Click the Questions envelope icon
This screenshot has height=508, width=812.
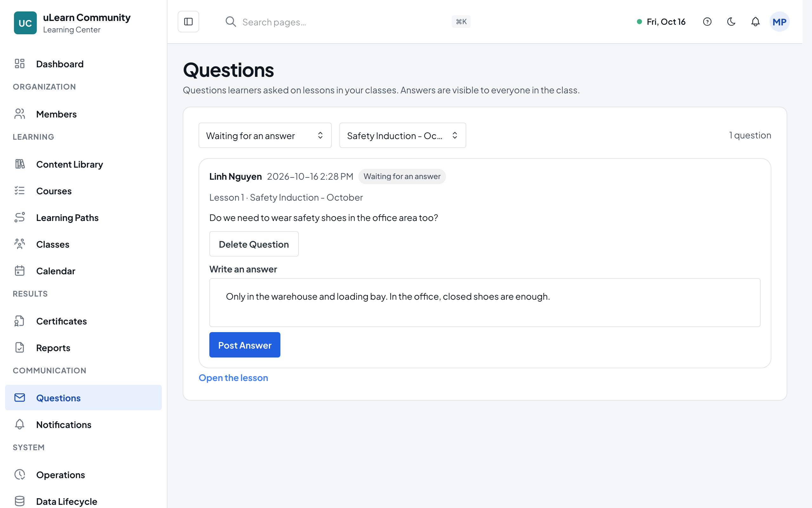20,398
